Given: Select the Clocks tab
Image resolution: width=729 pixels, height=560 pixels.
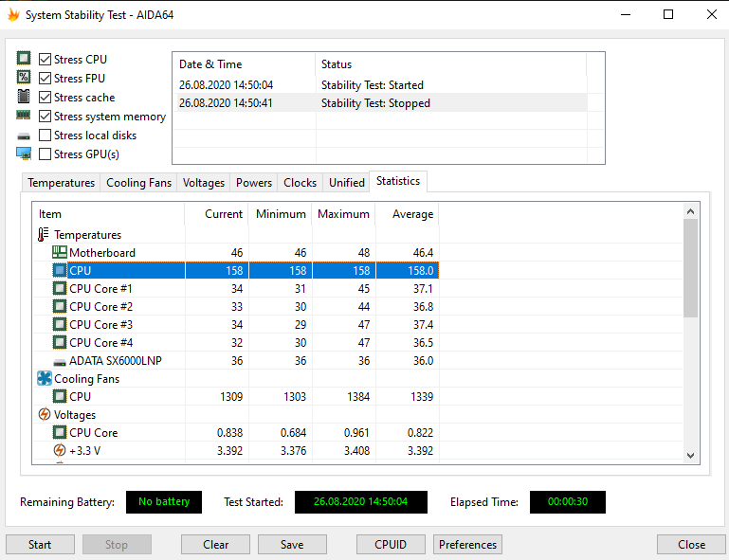Looking at the screenshot, I should click(x=300, y=183).
